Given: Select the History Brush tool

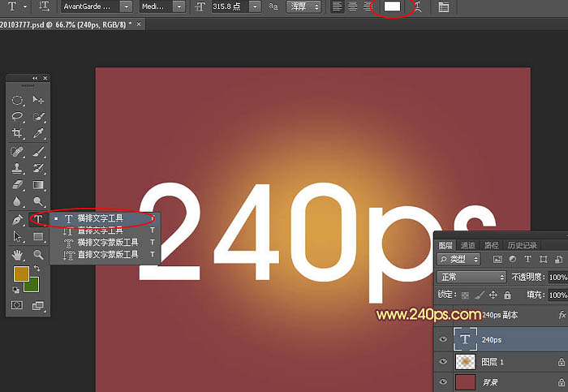Looking at the screenshot, I should click(x=38, y=168).
